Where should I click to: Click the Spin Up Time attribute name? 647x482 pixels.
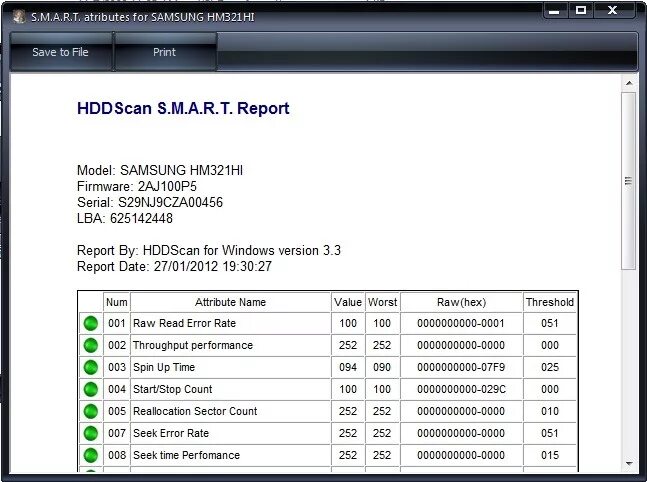click(164, 367)
